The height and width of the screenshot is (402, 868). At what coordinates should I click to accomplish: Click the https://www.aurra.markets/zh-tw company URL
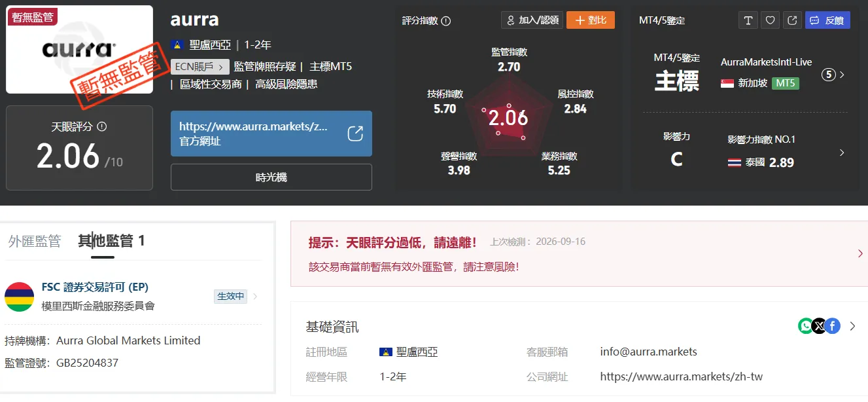pyautogui.click(x=681, y=376)
